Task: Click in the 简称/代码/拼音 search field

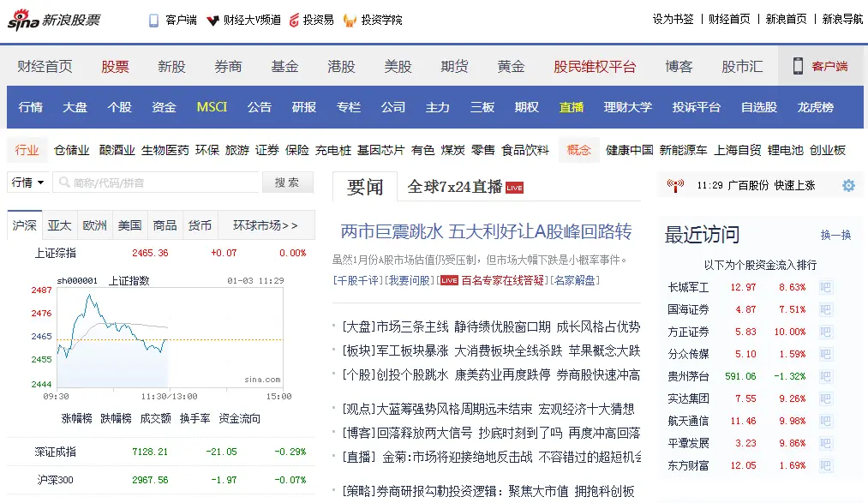Action: [x=156, y=182]
